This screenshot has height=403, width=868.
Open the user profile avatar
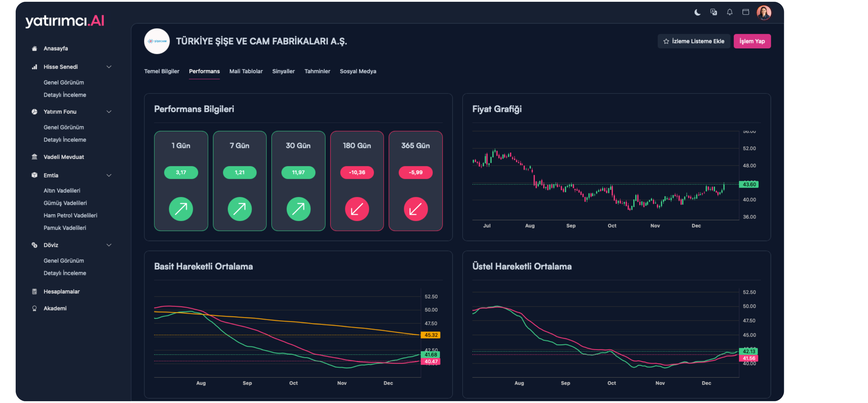click(763, 12)
